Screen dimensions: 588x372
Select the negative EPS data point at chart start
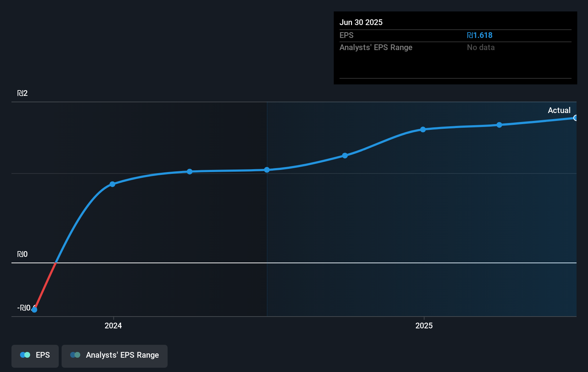point(34,309)
